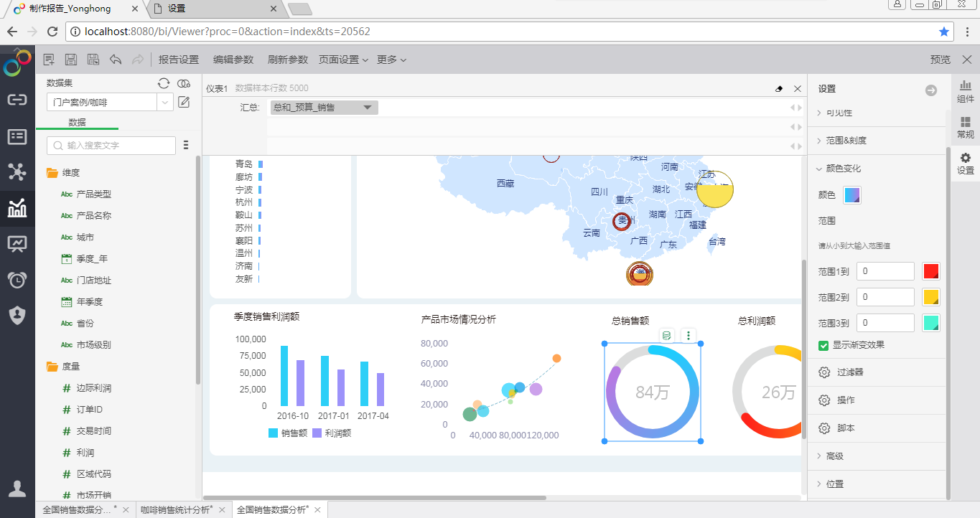Toggle the 显示渐变效果 checkbox
This screenshot has height=518, width=980.
pos(823,345)
